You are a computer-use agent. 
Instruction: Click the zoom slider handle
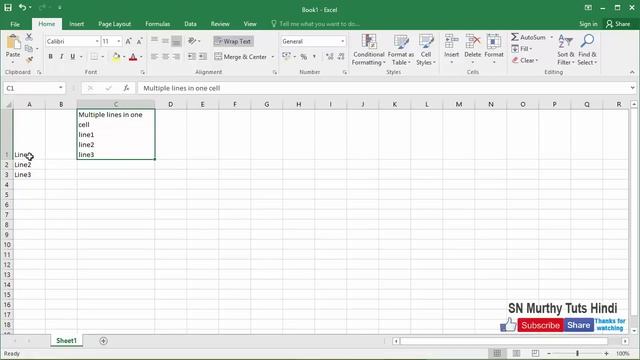[577, 353]
